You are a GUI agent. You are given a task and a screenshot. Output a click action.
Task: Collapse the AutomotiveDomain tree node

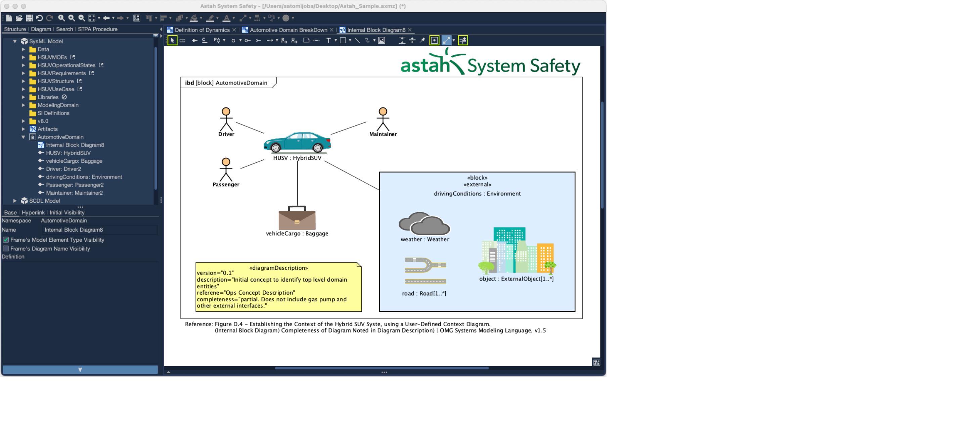pyautogui.click(x=23, y=137)
